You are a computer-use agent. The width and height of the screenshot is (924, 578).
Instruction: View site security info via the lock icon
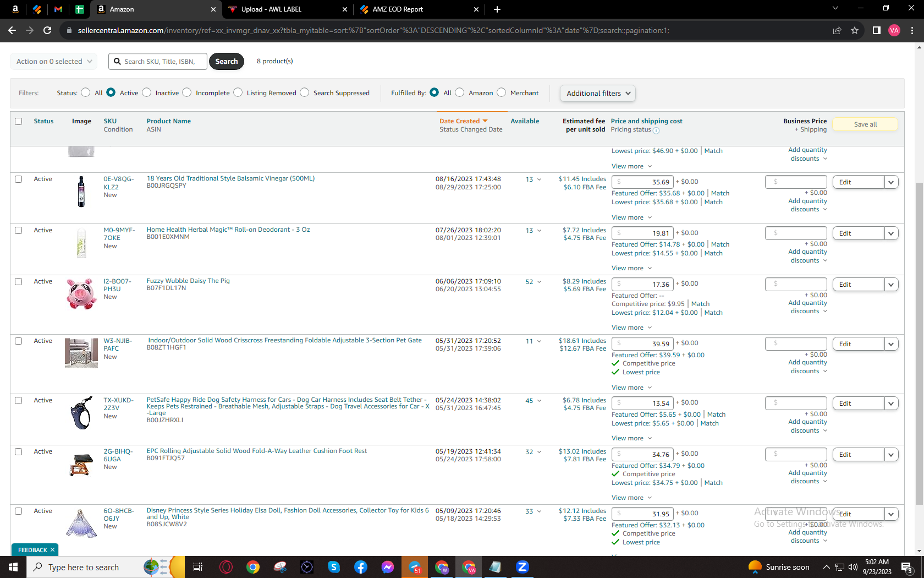69,30
